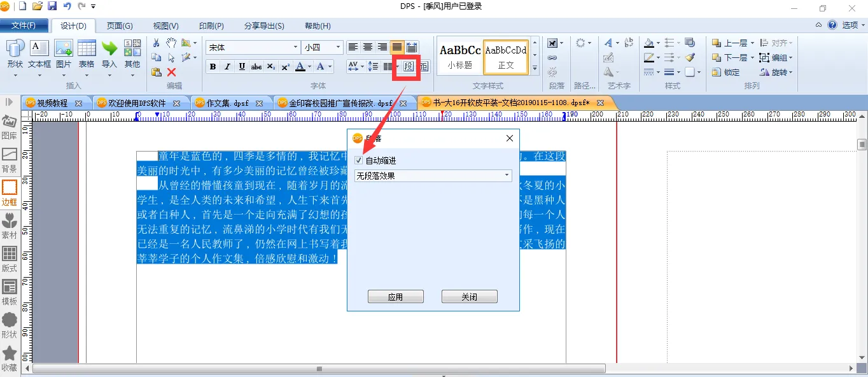Click the 应用 button in dialog

[395, 297]
